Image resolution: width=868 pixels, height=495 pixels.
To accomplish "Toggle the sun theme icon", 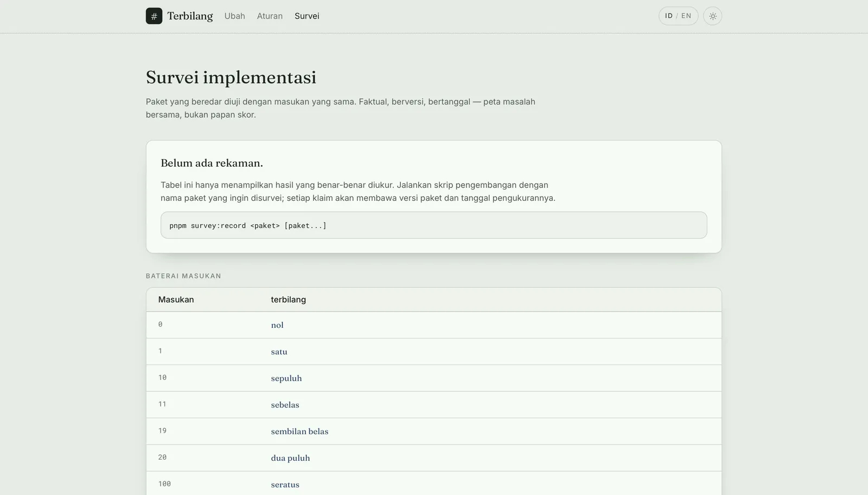I will click(x=713, y=16).
